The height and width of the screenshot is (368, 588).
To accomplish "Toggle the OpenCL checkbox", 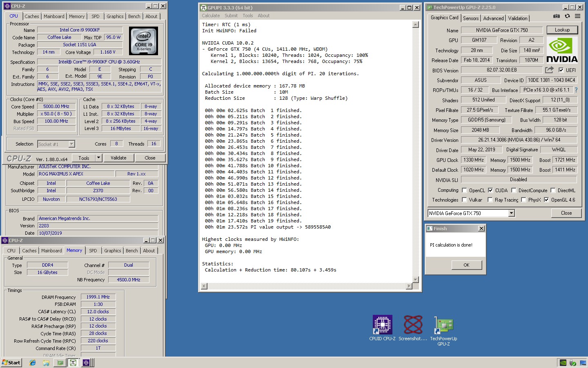I will tap(464, 190).
